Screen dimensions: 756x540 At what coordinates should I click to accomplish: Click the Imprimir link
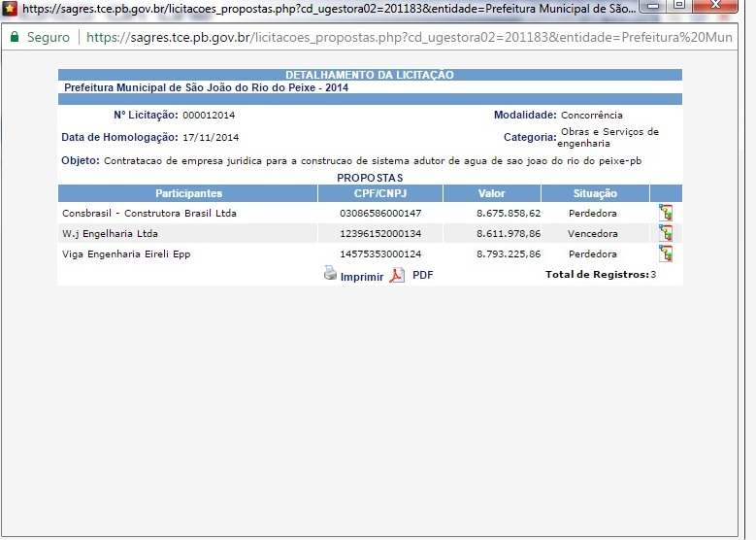(361, 276)
